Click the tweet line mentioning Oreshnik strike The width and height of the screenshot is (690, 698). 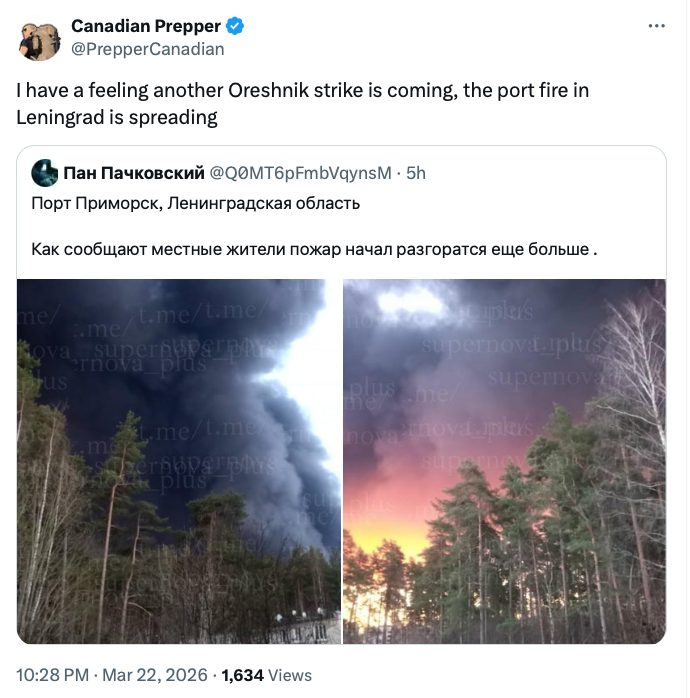[302, 91]
